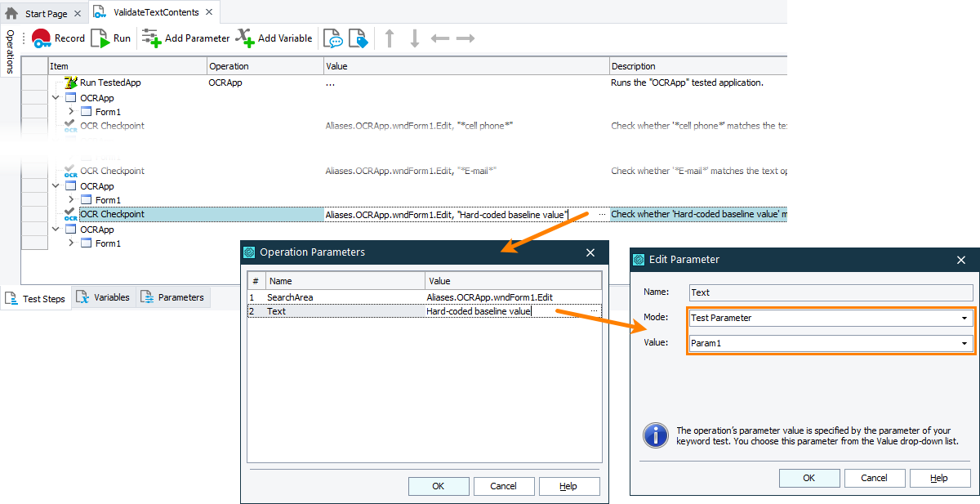Click Add Variable in the toolbar
Viewport: 980px width, 504px height.
pyautogui.click(x=274, y=38)
